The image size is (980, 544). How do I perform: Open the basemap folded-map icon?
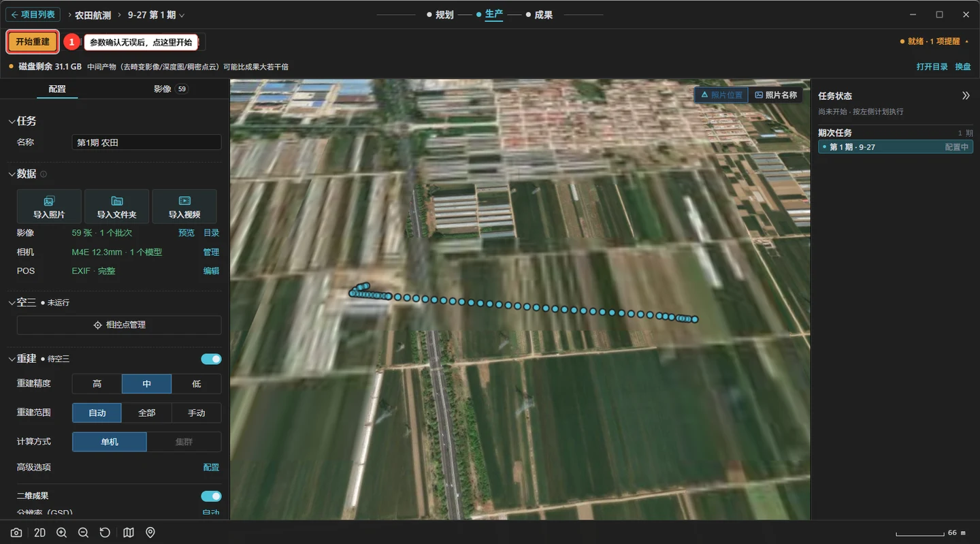point(129,532)
